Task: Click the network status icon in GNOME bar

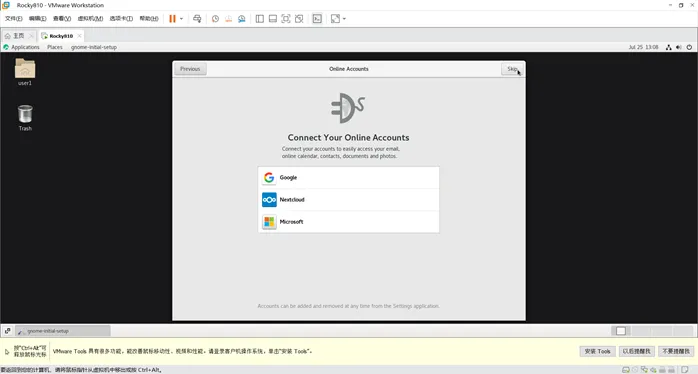Action: click(669, 47)
